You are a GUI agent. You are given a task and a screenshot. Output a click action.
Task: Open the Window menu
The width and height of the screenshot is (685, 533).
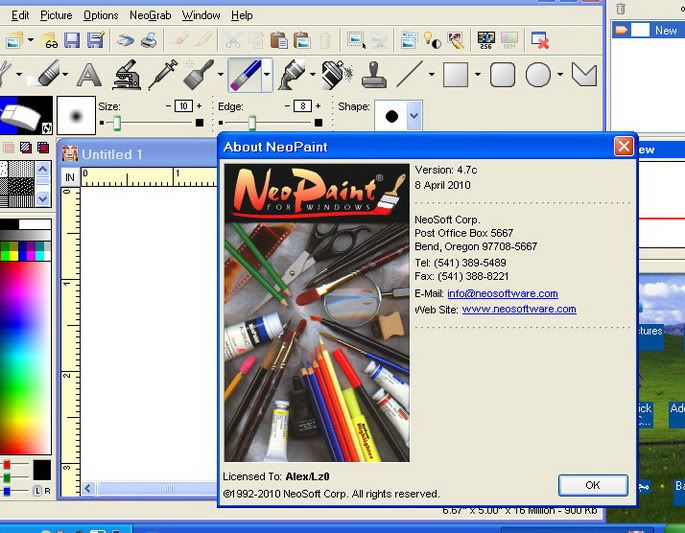201,15
